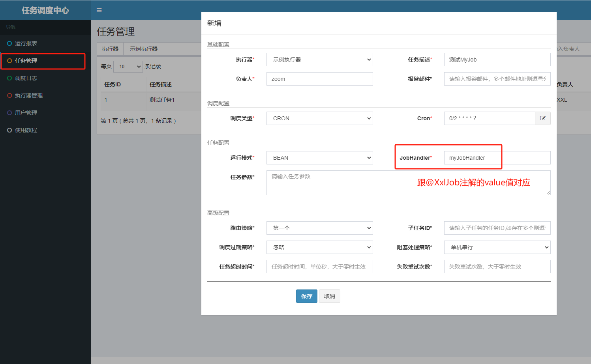The width and height of the screenshot is (591, 364).
Task: Click the 任务管理 page heading
Action: 116,32
